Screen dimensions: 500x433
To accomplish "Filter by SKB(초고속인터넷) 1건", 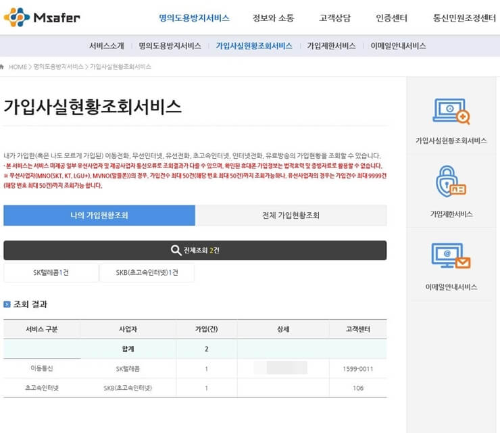I will coord(147,273).
